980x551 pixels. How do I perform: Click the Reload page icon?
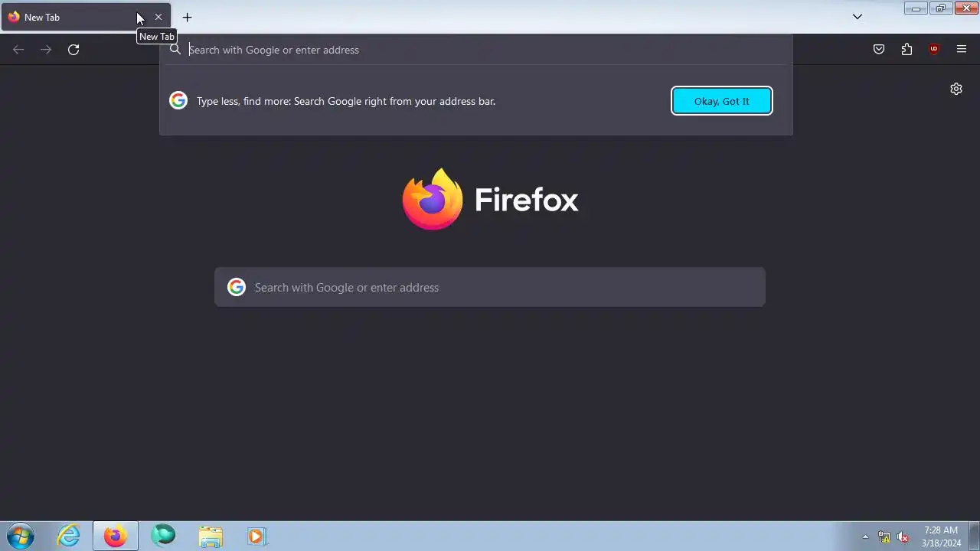point(73,50)
